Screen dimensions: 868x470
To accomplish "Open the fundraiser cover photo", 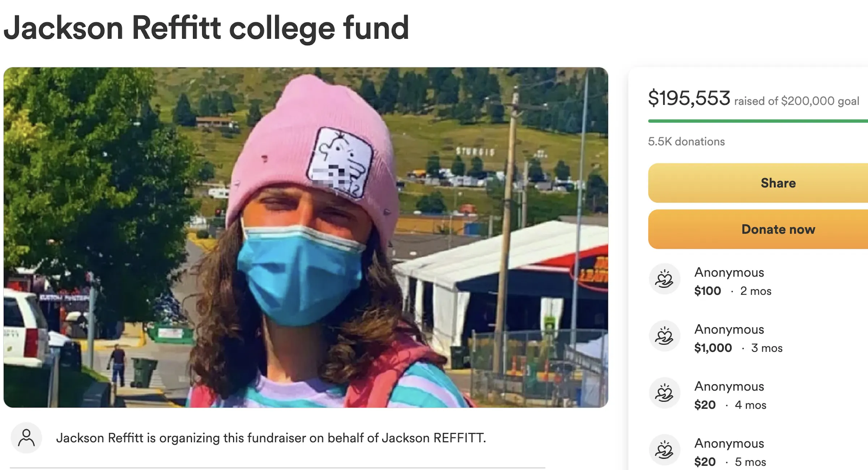I will [306, 237].
